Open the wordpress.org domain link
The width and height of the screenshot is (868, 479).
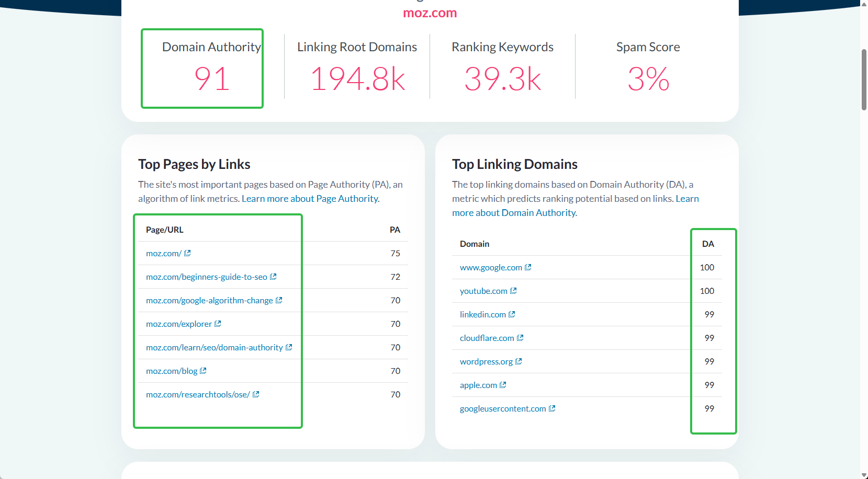pos(486,361)
